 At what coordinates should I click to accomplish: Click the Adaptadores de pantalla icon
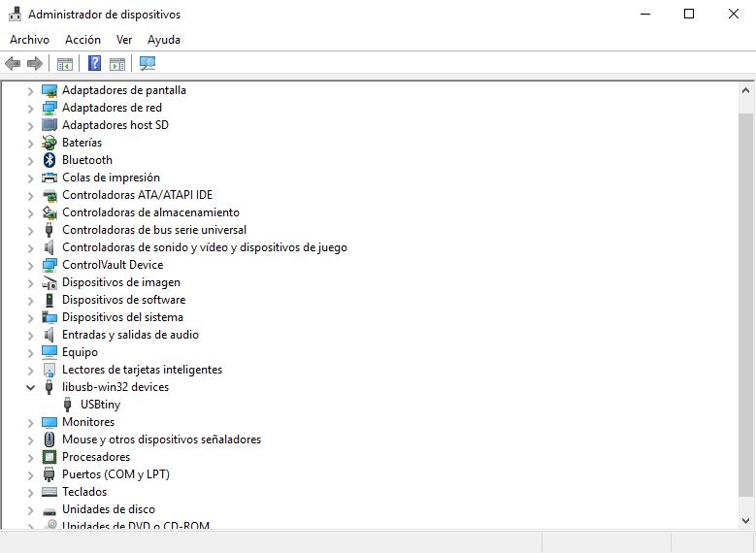(49, 90)
